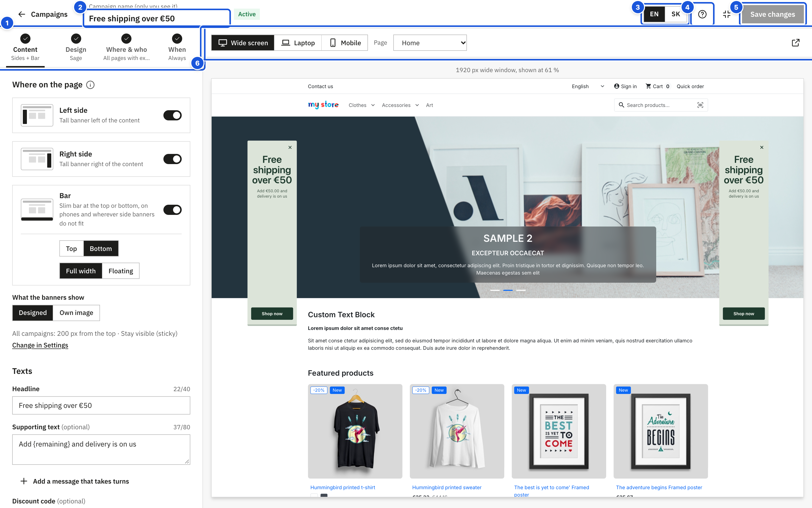The height and width of the screenshot is (508, 812).
Task: Close the left side banner preview
Action: coord(290,148)
